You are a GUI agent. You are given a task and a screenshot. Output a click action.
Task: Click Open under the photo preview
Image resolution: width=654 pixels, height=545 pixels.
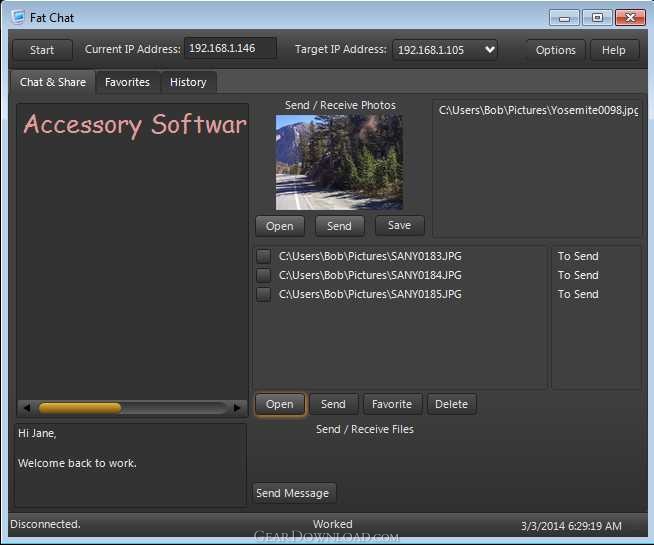coord(280,226)
